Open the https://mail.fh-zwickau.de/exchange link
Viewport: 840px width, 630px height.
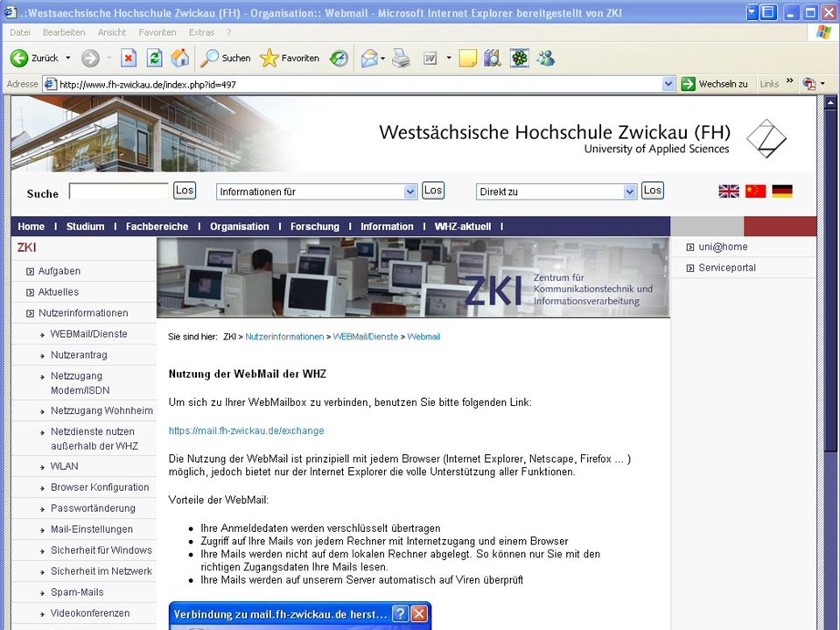pyautogui.click(x=247, y=430)
